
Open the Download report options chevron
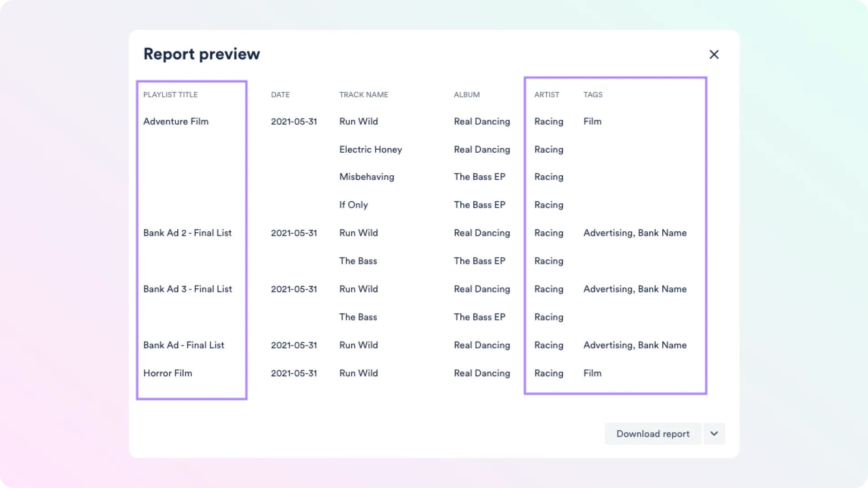(x=714, y=434)
